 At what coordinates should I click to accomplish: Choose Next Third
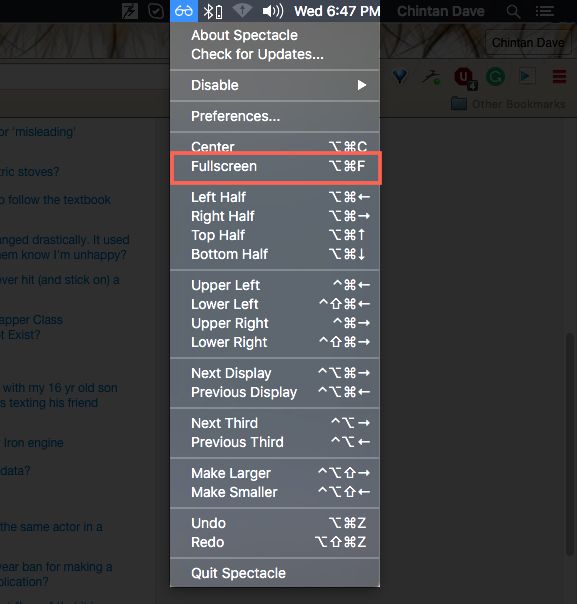tap(275, 423)
